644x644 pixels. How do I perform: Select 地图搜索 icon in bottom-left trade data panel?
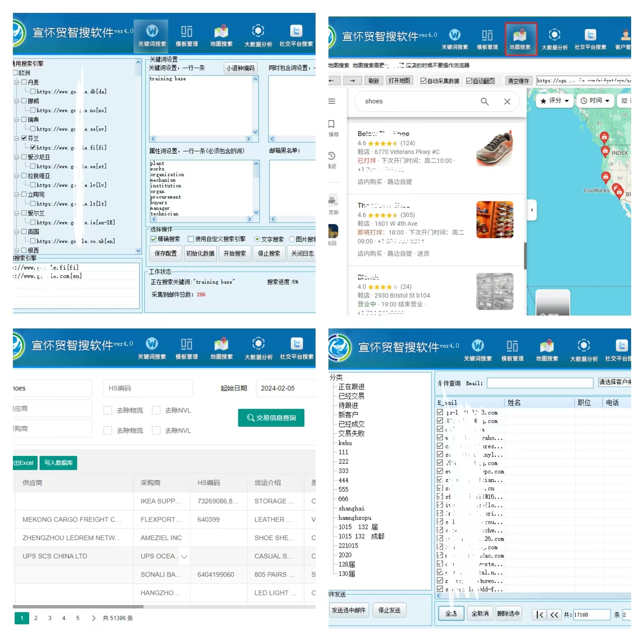click(x=221, y=348)
